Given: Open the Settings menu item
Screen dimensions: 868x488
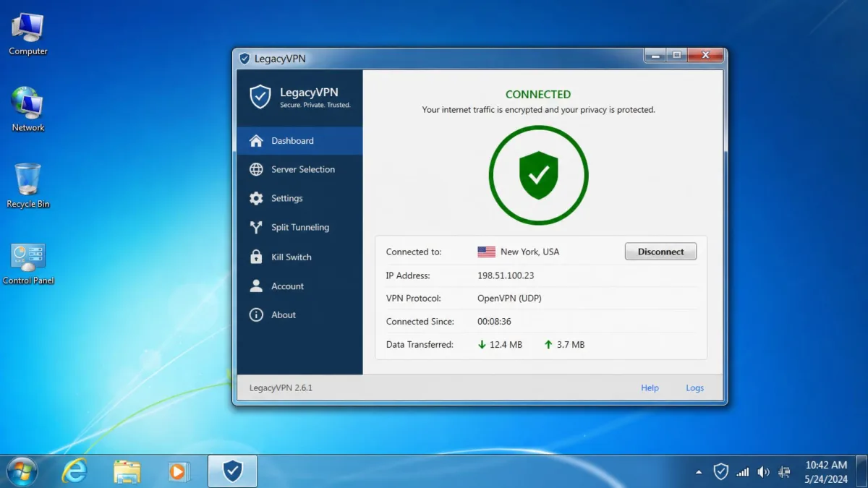Looking at the screenshot, I should click(x=299, y=198).
